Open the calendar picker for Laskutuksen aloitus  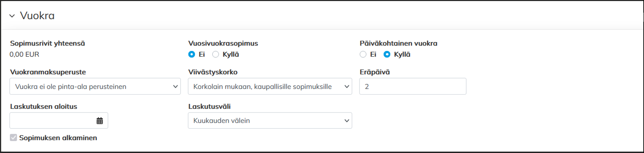100,121
